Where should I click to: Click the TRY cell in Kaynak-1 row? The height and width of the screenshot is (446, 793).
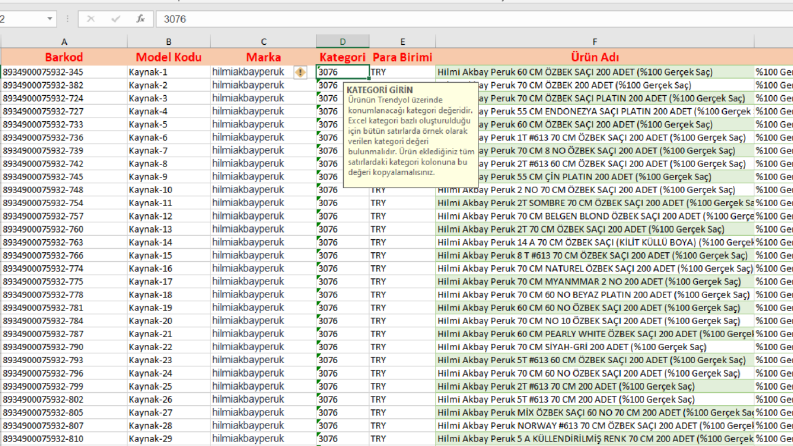(x=402, y=72)
